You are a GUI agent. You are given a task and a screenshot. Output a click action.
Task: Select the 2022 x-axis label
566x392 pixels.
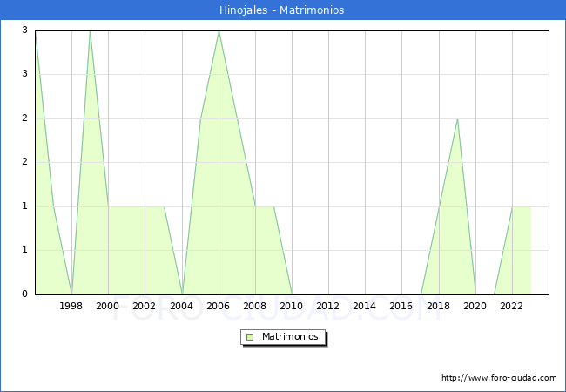(x=511, y=306)
